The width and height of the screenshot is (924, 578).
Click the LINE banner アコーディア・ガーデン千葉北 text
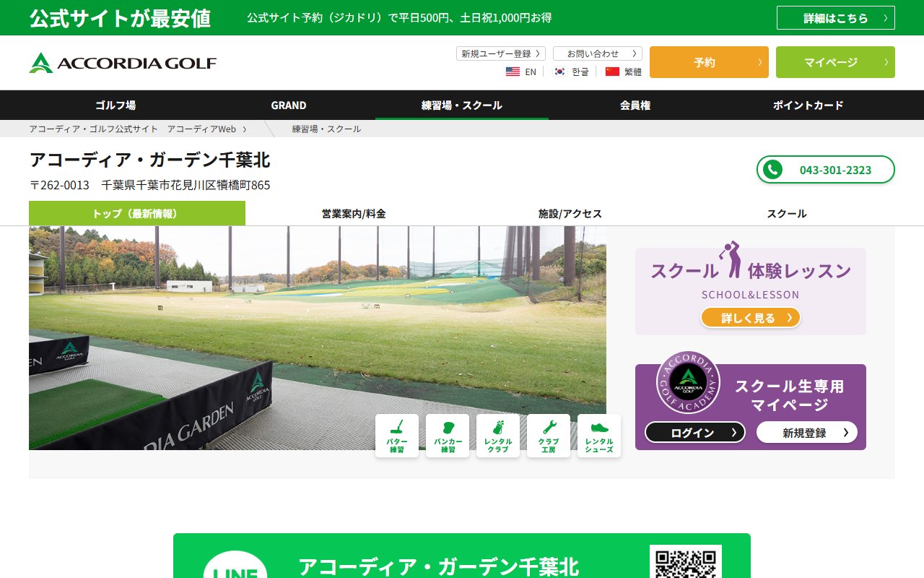[439, 566]
